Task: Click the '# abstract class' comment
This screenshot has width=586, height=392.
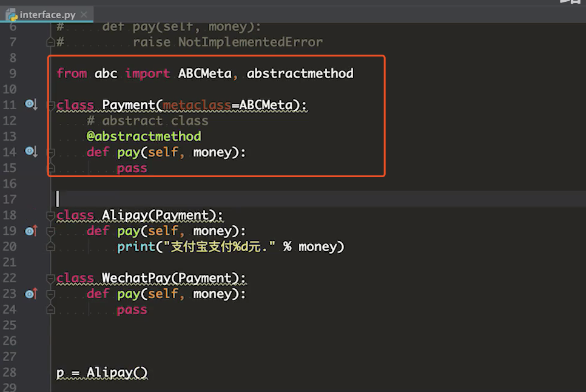Action: tap(147, 121)
